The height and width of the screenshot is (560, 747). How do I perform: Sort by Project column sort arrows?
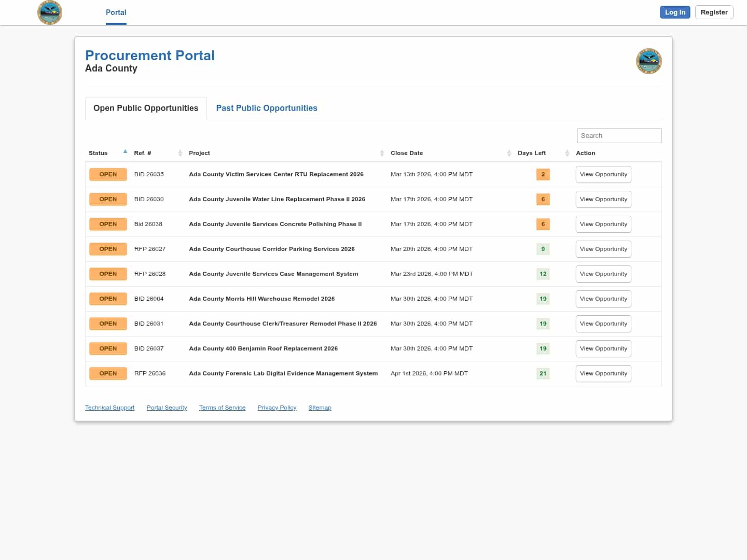tap(382, 153)
